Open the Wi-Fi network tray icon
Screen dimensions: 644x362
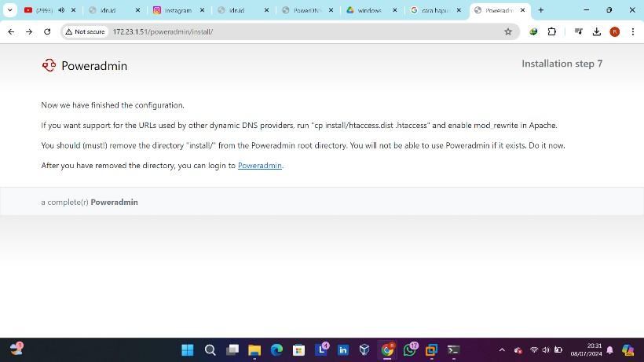tap(534, 350)
